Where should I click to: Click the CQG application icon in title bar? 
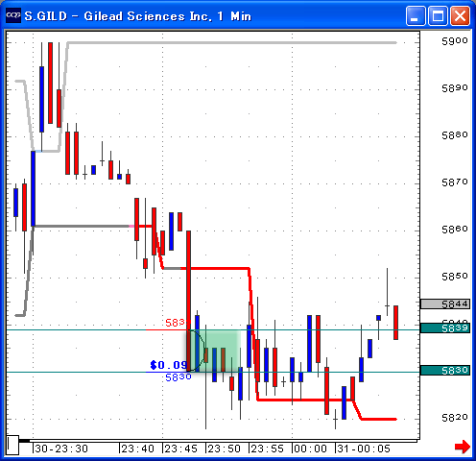click(x=13, y=15)
